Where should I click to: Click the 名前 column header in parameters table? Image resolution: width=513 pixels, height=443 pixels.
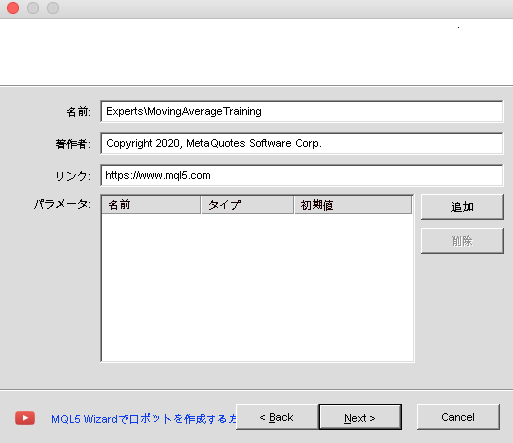[151, 205]
